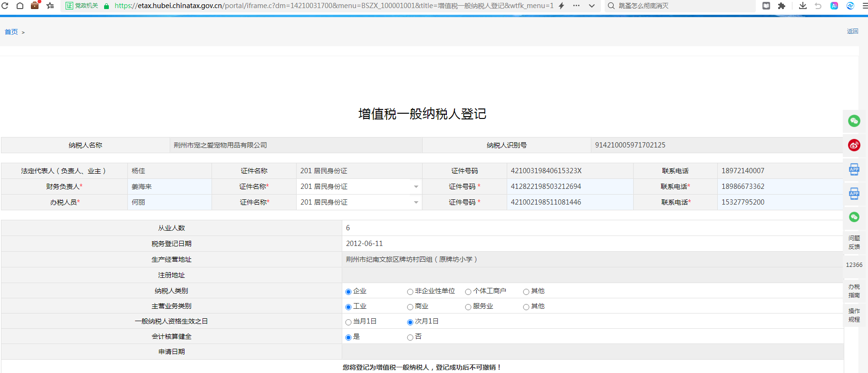Expand 办税人员 证件名称 dropdown
Viewport: 868px width, 373px height.
pyautogui.click(x=416, y=203)
